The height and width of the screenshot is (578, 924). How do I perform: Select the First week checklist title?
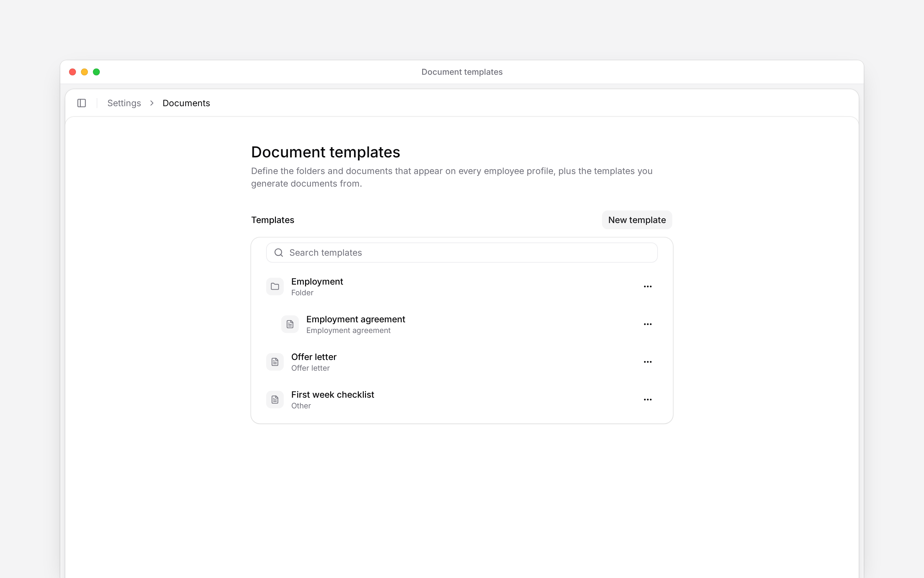coord(333,395)
